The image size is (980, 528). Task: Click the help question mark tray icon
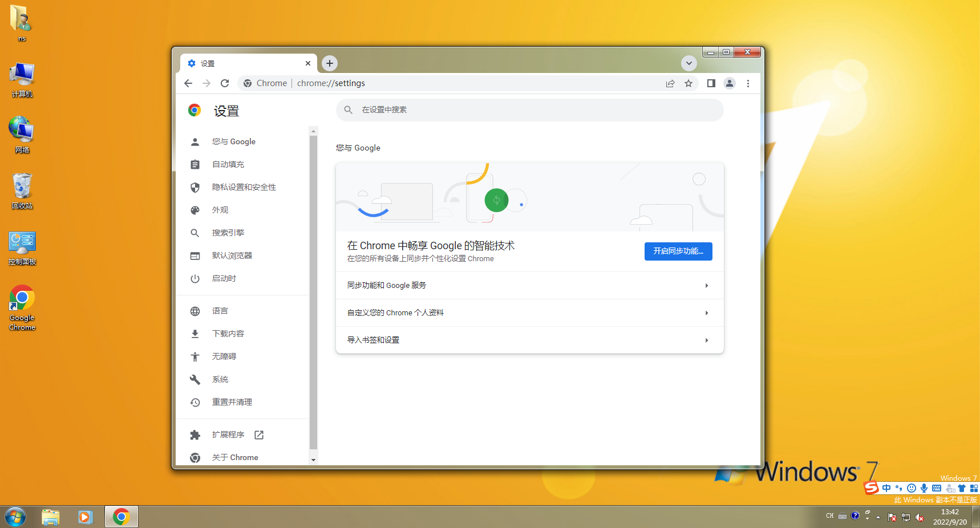pos(855,515)
